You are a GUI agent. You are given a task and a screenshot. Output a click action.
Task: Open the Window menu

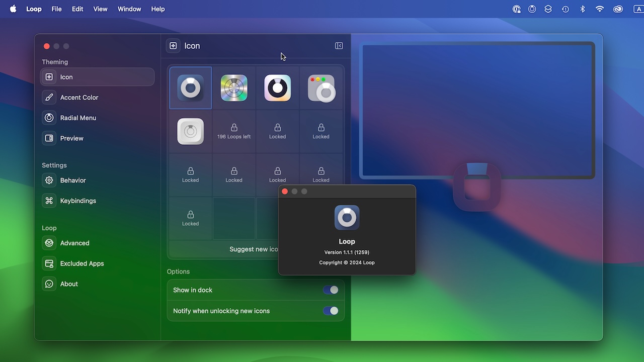[129, 9]
